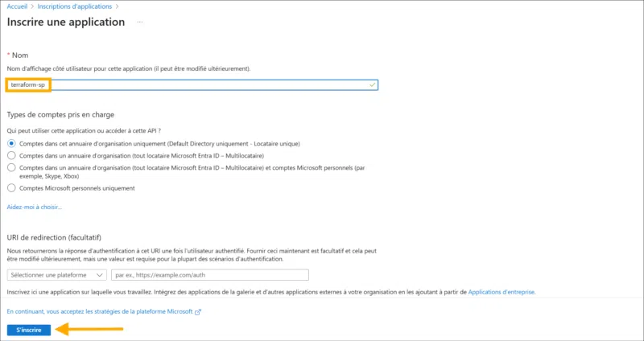This screenshot has height=341, width=644.
Task: Choose the Multilocataire-only organisation directory option
Action: [11, 155]
